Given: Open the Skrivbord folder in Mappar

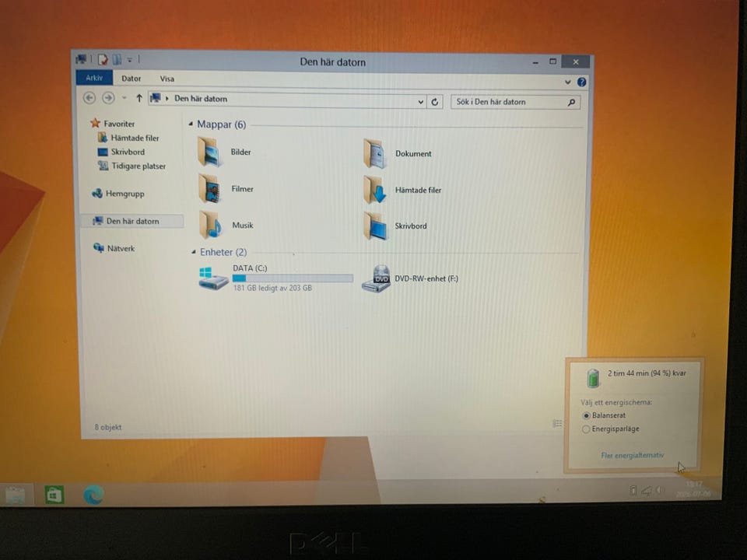Looking at the screenshot, I should (395, 226).
